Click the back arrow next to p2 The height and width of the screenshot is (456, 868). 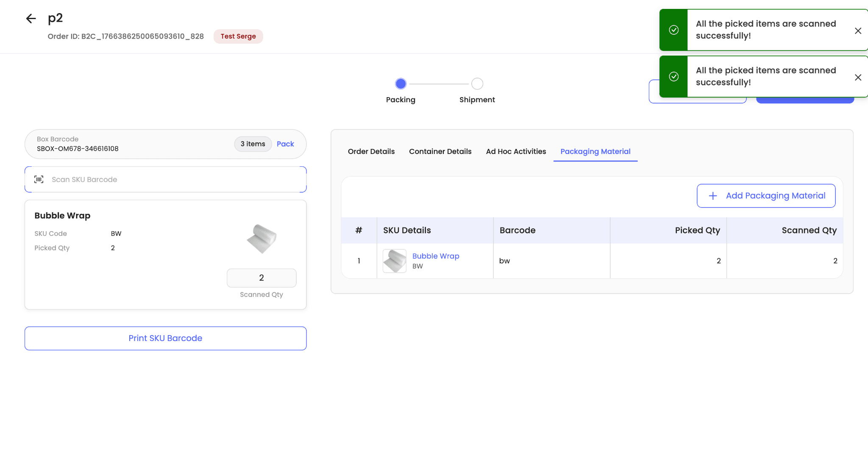pos(31,18)
